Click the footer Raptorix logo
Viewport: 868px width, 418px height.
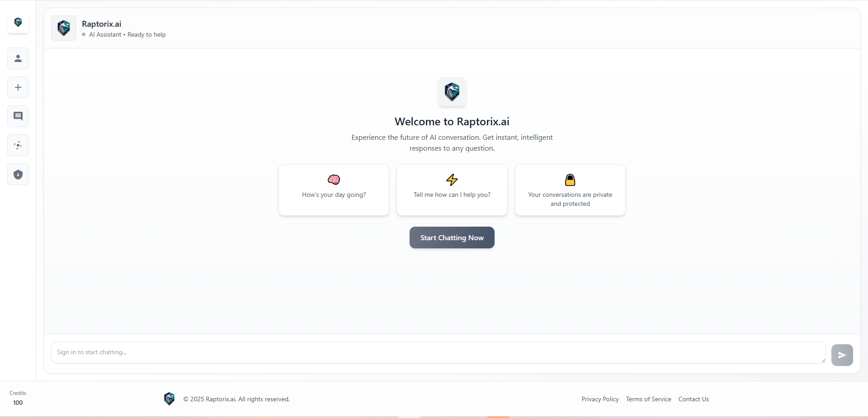coord(169,399)
